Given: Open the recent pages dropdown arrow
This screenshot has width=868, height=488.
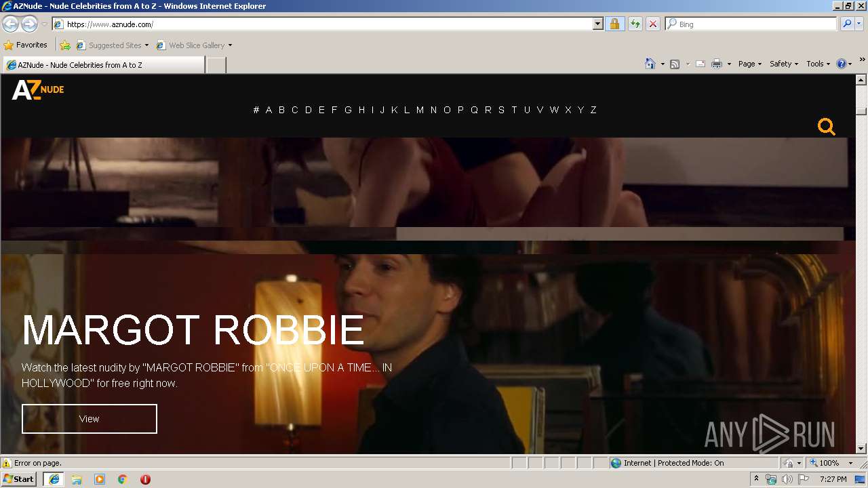Looking at the screenshot, I should (44, 24).
